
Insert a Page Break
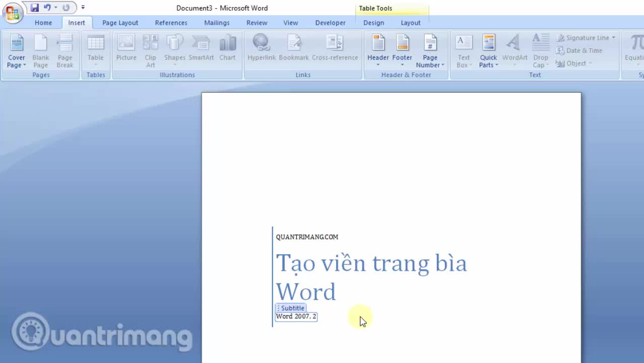click(x=65, y=51)
